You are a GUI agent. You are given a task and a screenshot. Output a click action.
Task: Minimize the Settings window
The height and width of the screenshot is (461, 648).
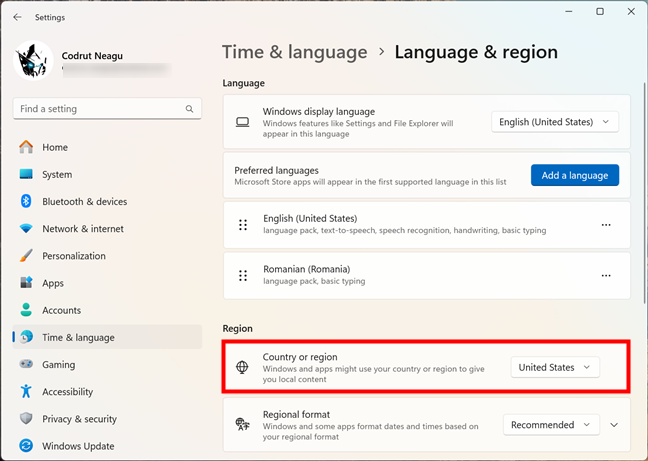click(569, 12)
